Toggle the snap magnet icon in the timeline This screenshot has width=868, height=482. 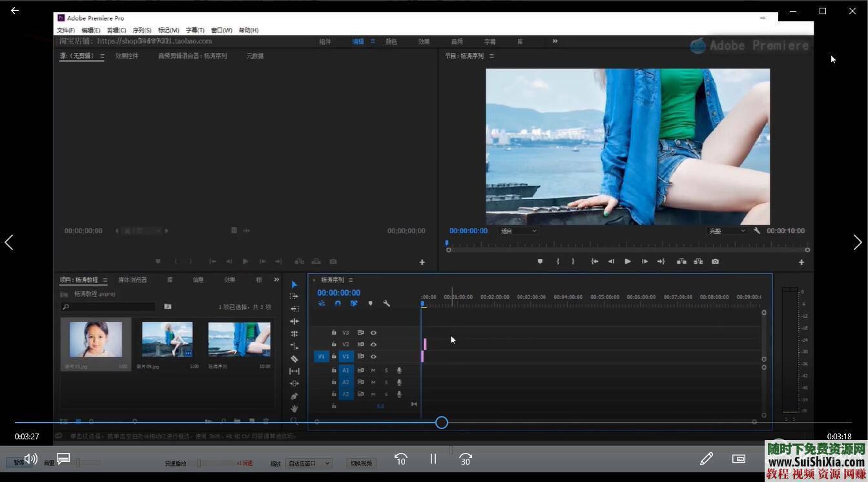(337, 303)
